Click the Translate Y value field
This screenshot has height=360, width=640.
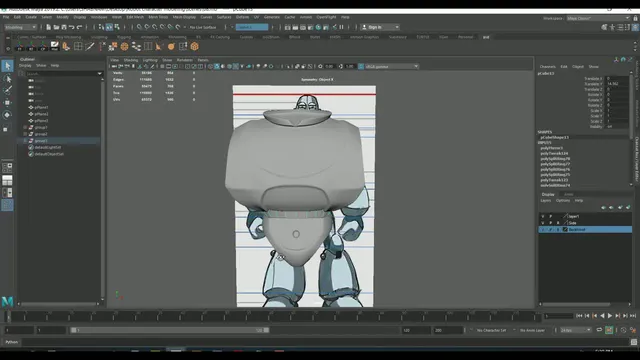point(616,84)
